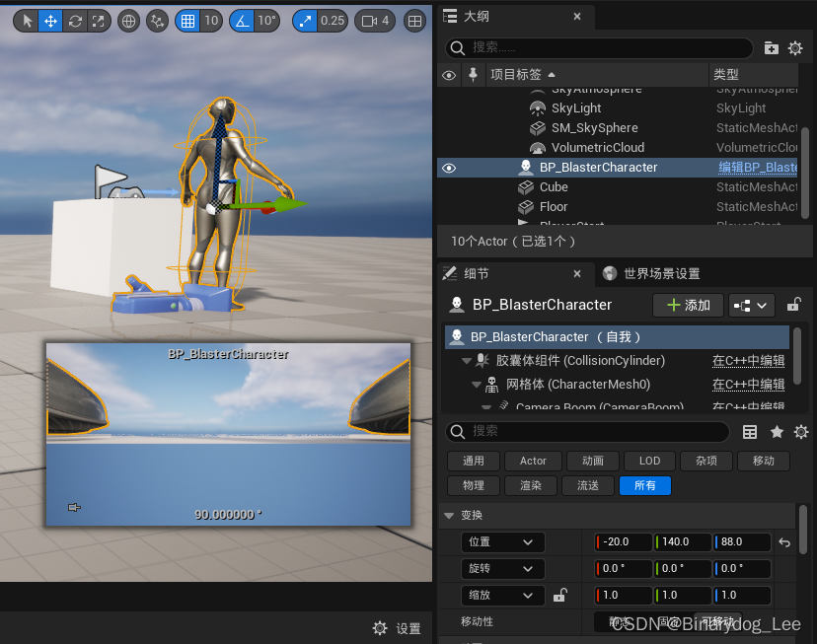Filter details by 移动
The width and height of the screenshot is (817, 644).
point(764,461)
